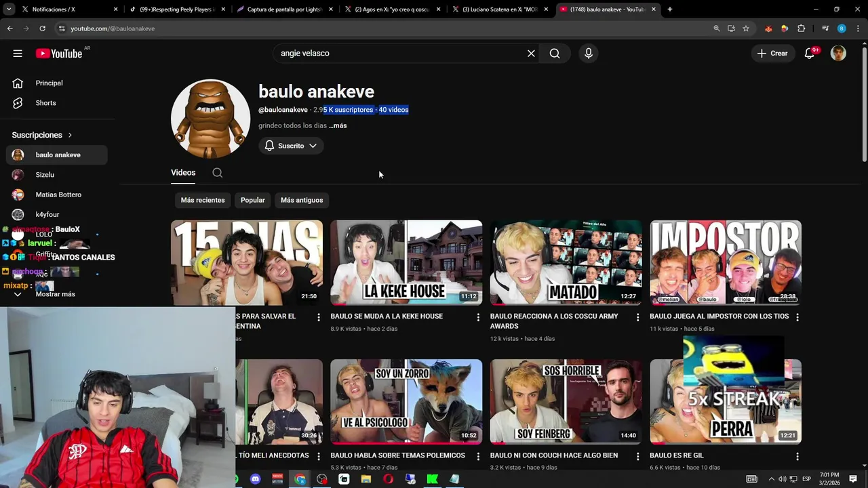
Task: Run search with the magnifier button
Action: pyautogui.click(x=555, y=54)
